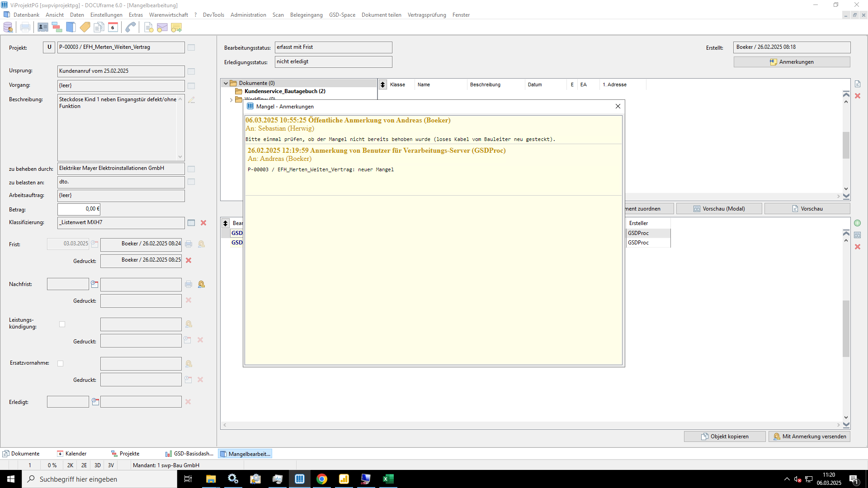Viewport: 868px width, 488px height.
Task: Click the Betrag input field
Action: coord(79,209)
